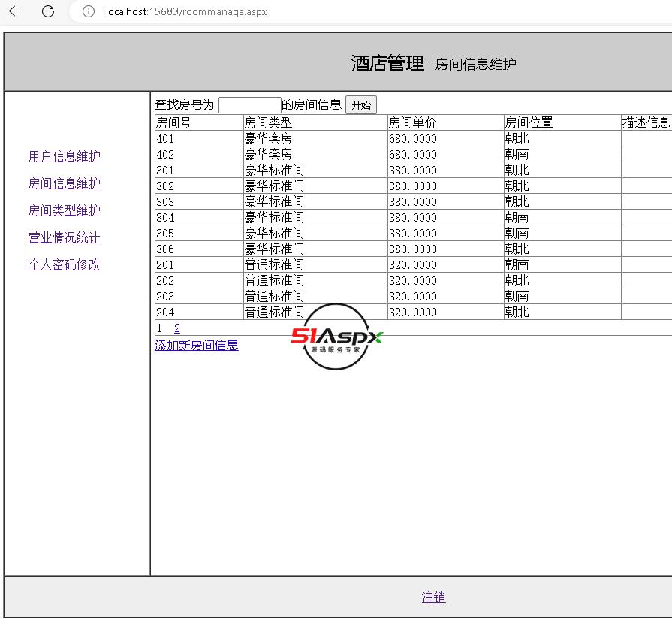Click the room number search field
The image size is (672, 619).
(249, 105)
